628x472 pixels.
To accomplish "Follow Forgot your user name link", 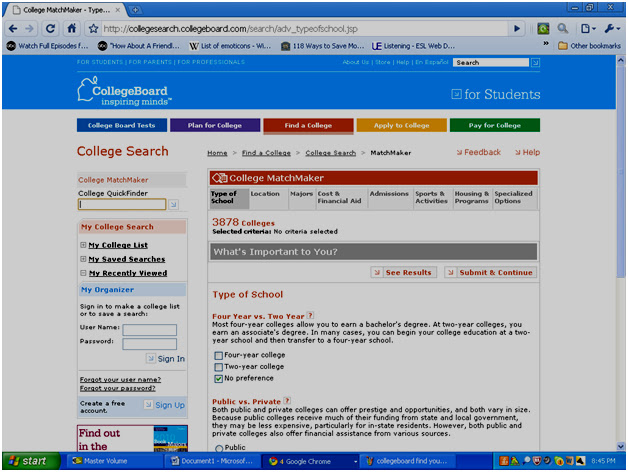I will point(120,379).
